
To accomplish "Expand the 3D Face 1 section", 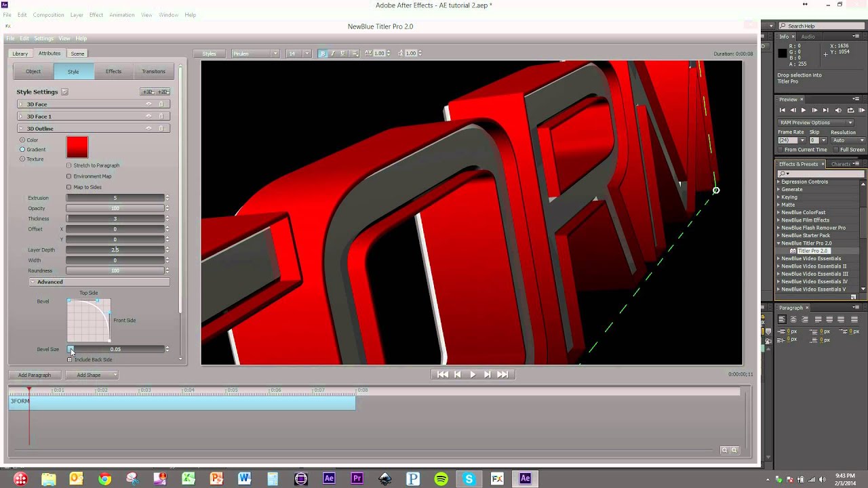I will 21,117.
